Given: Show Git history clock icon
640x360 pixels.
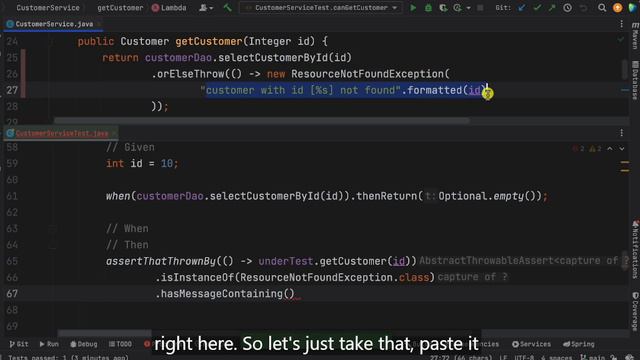Looking at the screenshot, I should 567,8.
